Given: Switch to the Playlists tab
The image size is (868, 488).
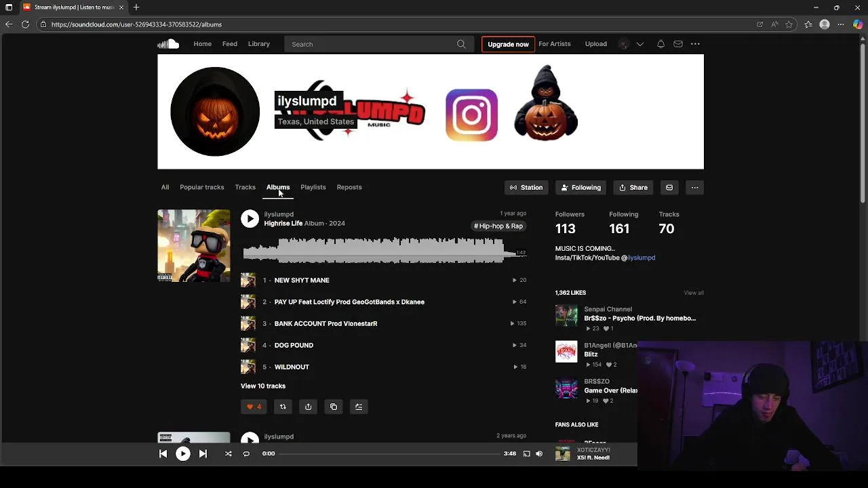Looking at the screenshot, I should 313,187.
